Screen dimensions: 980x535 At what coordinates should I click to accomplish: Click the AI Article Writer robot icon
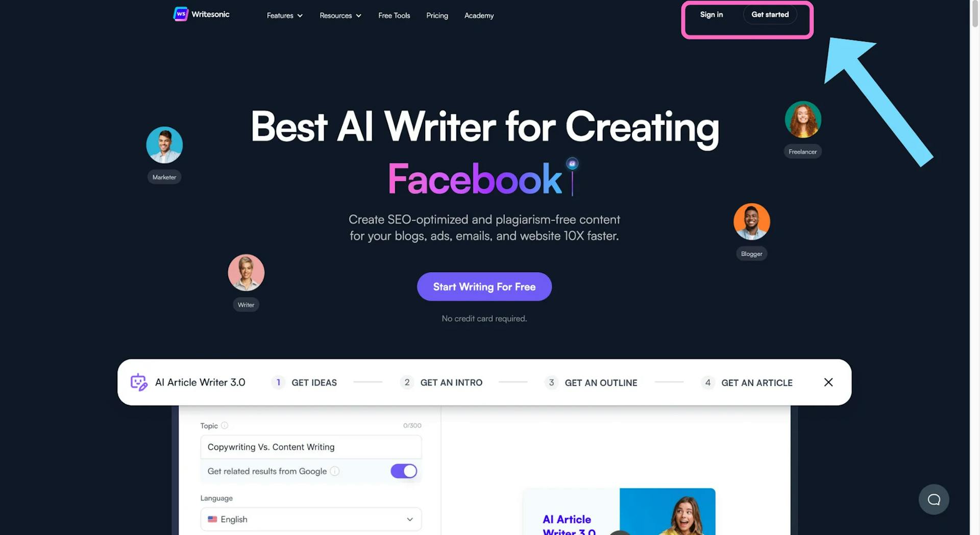[139, 382]
